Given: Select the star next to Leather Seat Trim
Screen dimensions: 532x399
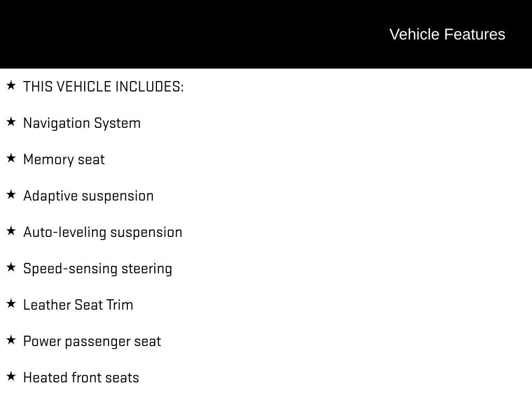Looking at the screenshot, I should (11, 303).
